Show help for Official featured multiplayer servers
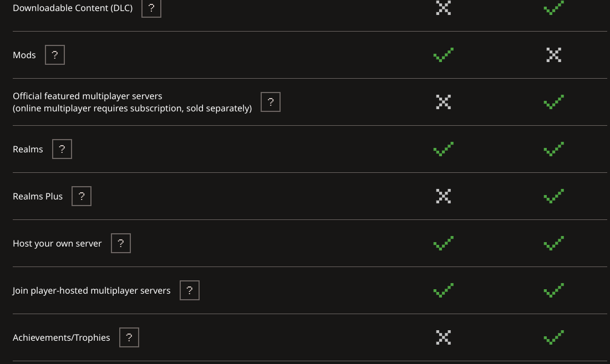Image resolution: width=610 pixels, height=364 pixels. (x=271, y=102)
